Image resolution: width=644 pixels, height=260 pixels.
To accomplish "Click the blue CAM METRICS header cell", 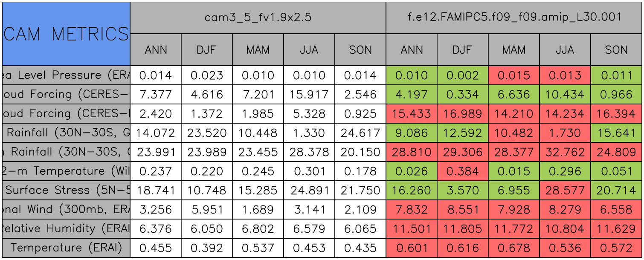I will pos(66,34).
